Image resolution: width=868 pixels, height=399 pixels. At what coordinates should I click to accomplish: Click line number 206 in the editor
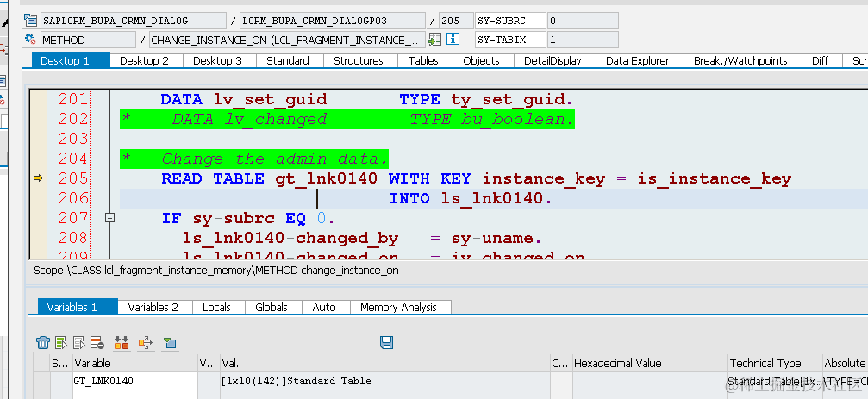pos(73,198)
